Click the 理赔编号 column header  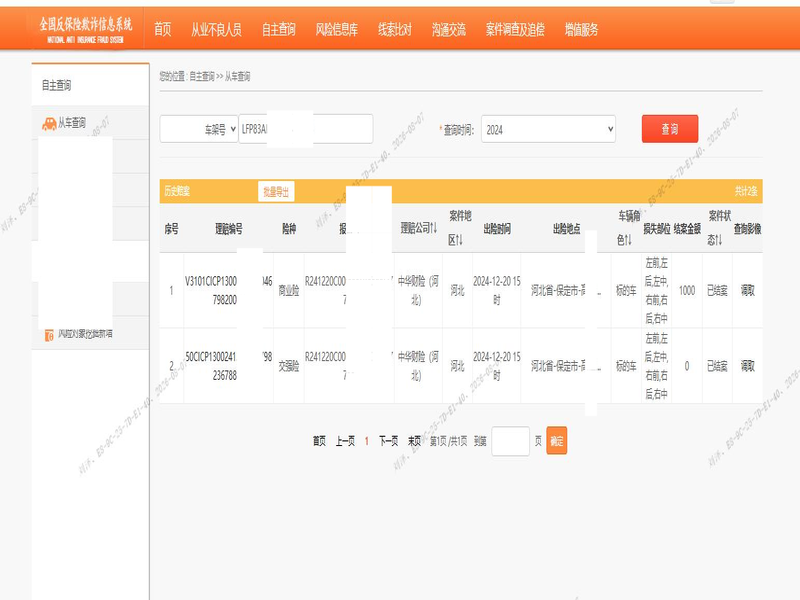(229, 229)
